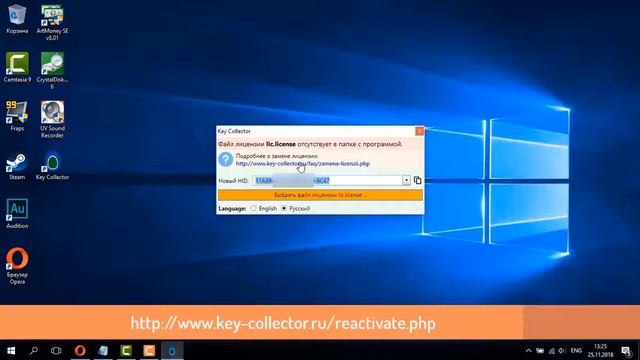
Task: Select Русский language radio button
Action: coord(284,208)
